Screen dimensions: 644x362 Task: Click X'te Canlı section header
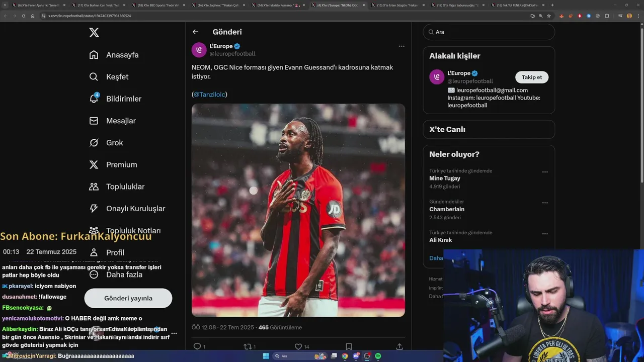(x=447, y=129)
